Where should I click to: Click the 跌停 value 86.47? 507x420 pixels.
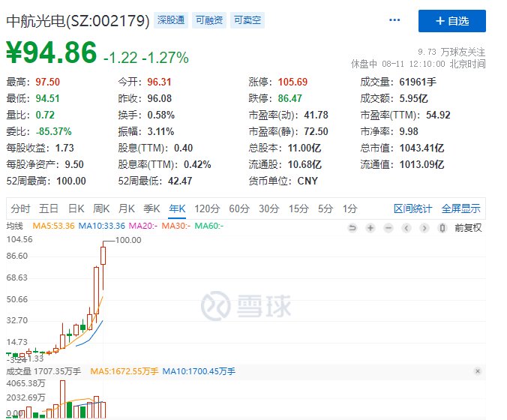(290, 98)
